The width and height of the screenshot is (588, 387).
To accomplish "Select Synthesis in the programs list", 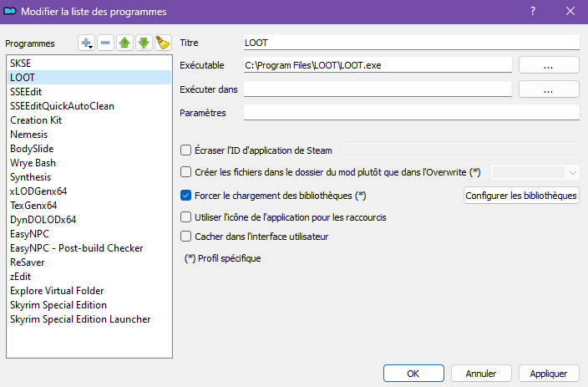I will pyautogui.click(x=89, y=177).
